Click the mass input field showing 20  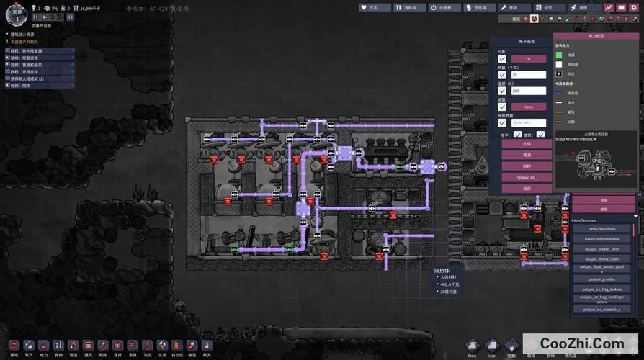[x=529, y=75]
